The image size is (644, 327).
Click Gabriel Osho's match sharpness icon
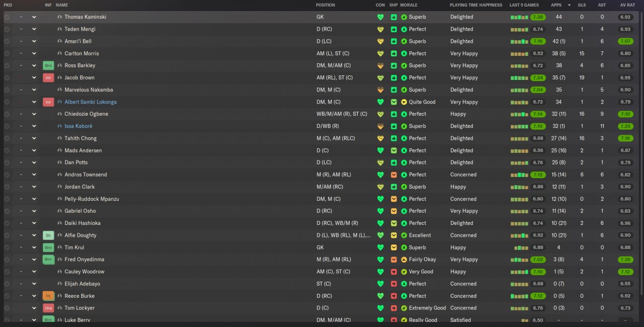coord(394,211)
